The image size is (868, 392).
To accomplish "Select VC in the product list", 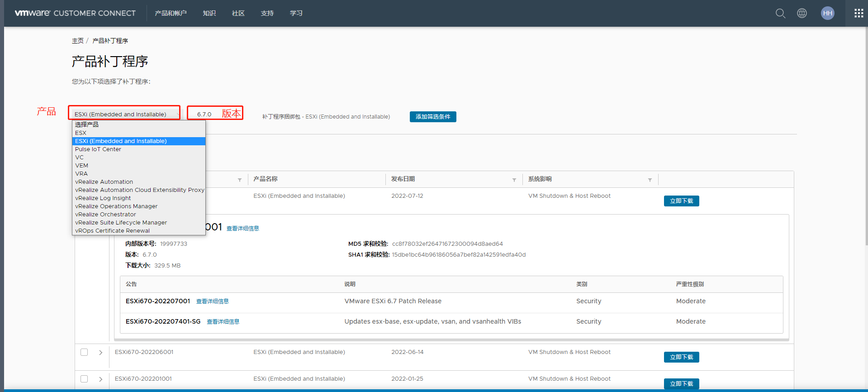I will point(139,158).
